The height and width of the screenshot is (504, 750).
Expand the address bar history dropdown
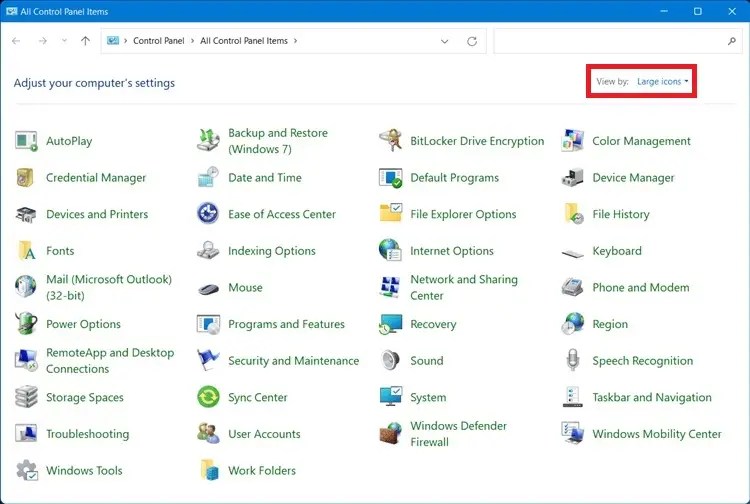444,41
